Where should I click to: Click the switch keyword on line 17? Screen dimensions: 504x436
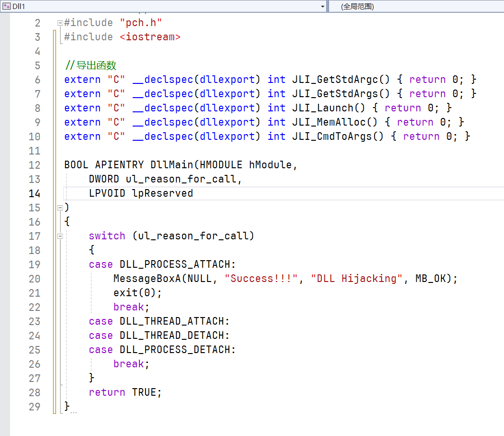point(107,236)
